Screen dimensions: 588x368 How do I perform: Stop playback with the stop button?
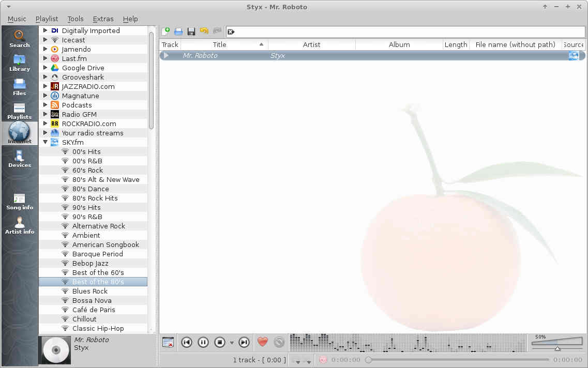click(220, 342)
